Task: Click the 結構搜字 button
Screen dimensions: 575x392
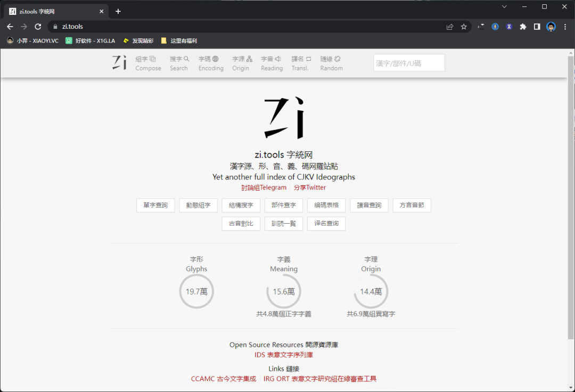Action: 241,206
